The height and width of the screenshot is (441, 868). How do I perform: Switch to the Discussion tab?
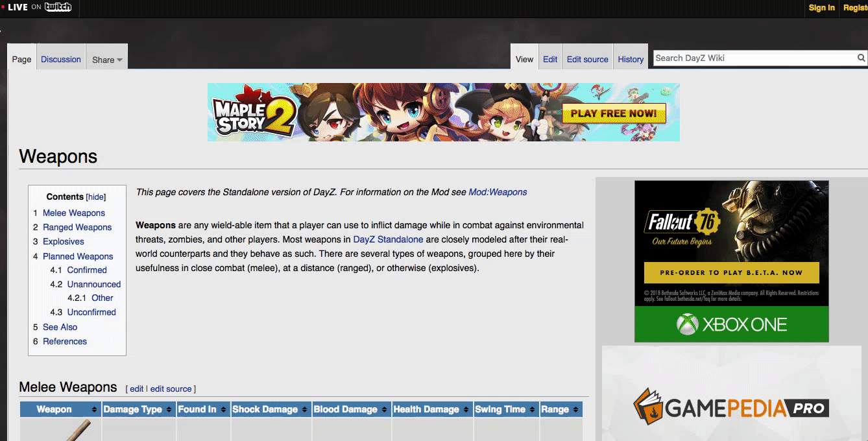(x=61, y=60)
